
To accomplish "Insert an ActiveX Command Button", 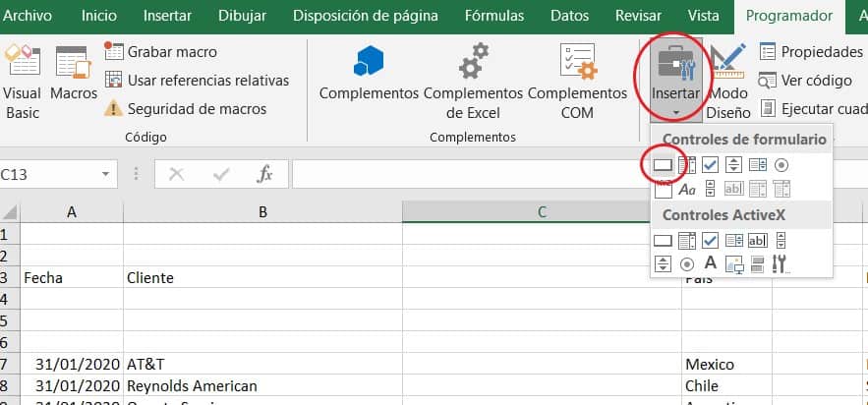I will coord(663,241).
